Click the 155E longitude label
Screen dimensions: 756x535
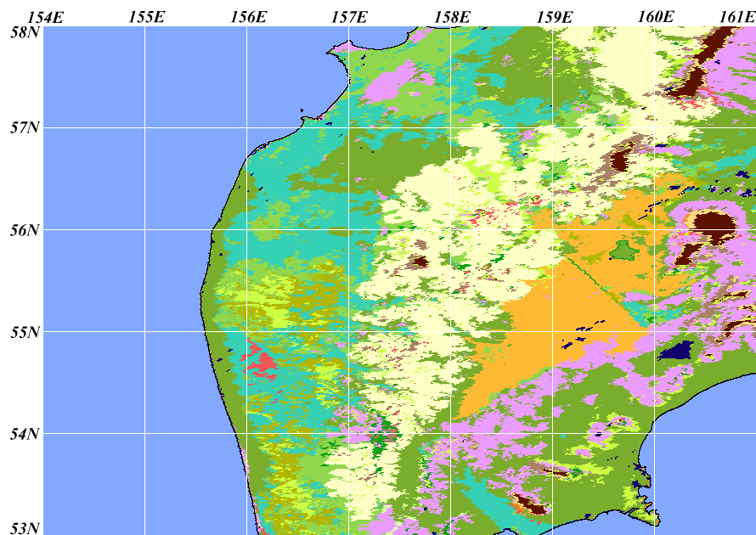[x=147, y=17]
